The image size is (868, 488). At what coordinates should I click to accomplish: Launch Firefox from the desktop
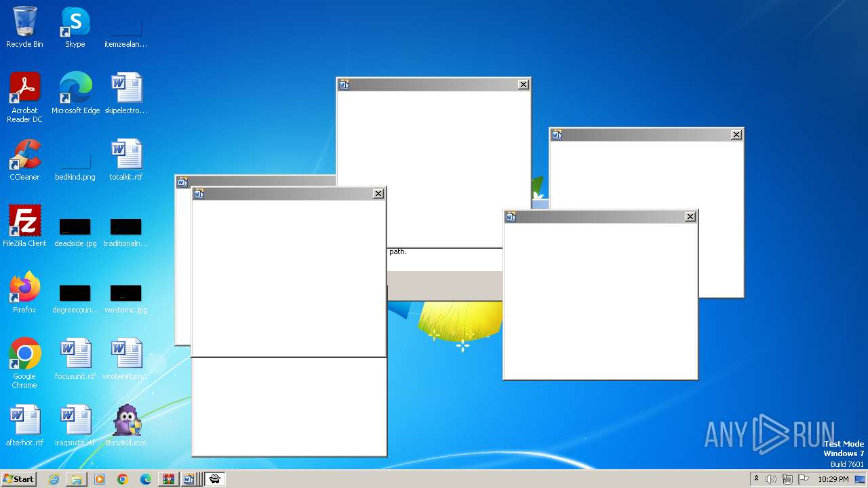click(24, 293)
